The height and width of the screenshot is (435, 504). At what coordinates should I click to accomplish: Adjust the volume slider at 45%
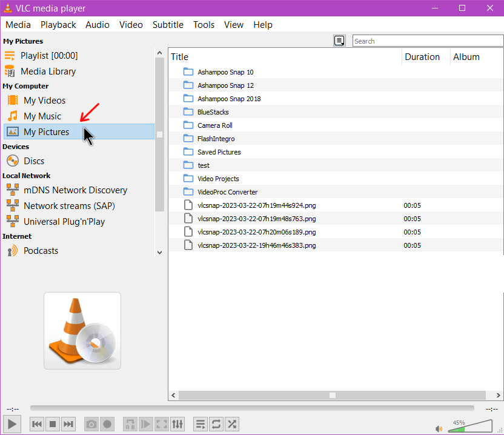pos(470,426)
